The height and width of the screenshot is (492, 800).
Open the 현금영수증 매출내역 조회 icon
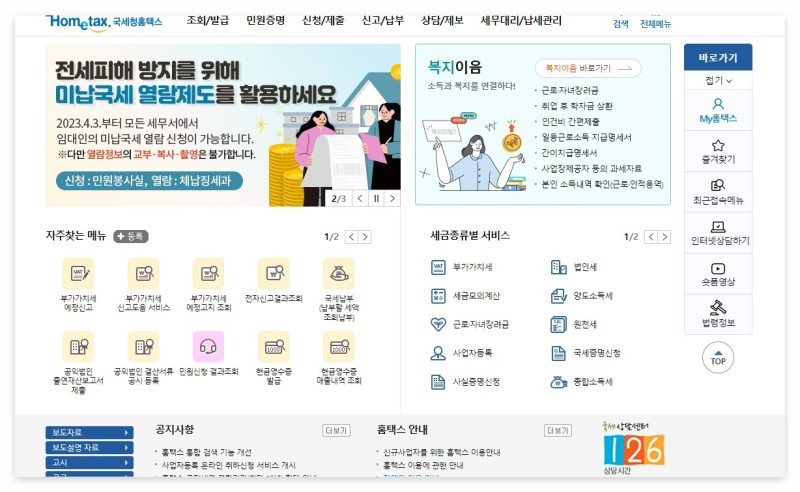click(339, 347)
